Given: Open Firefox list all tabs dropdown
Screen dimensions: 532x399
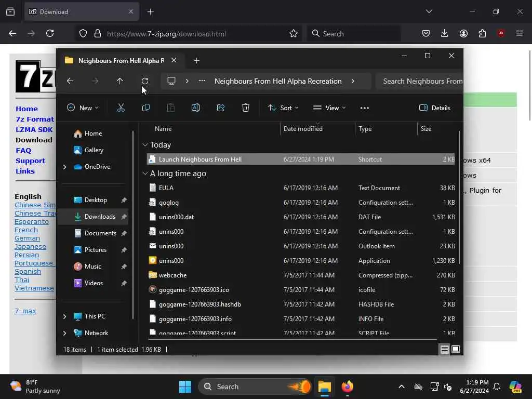Looking at the screenshot, I should click(x=429, y=11).
